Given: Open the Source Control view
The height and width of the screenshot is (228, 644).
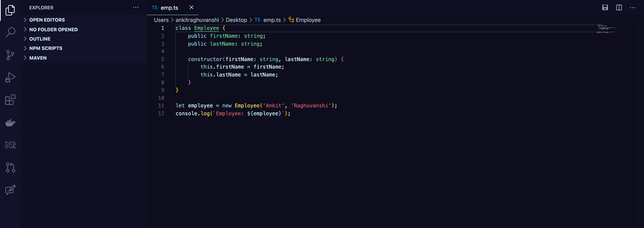Looking at the screenshot, I should 10,55.
